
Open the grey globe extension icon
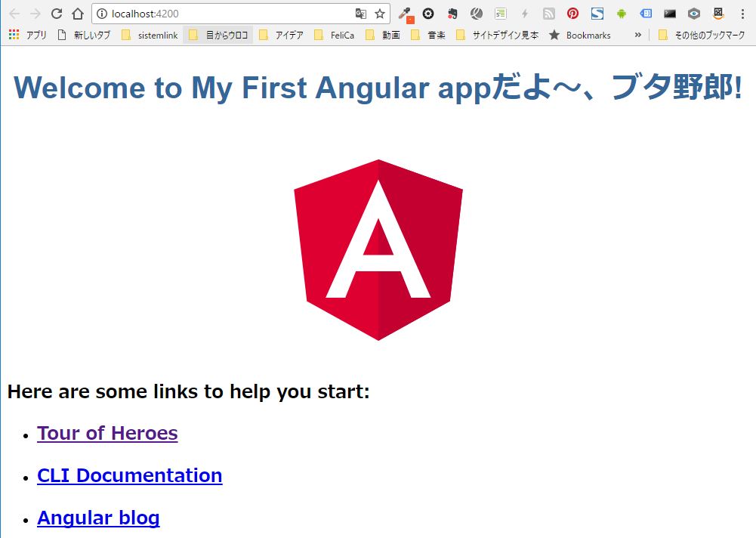point(477,14)
